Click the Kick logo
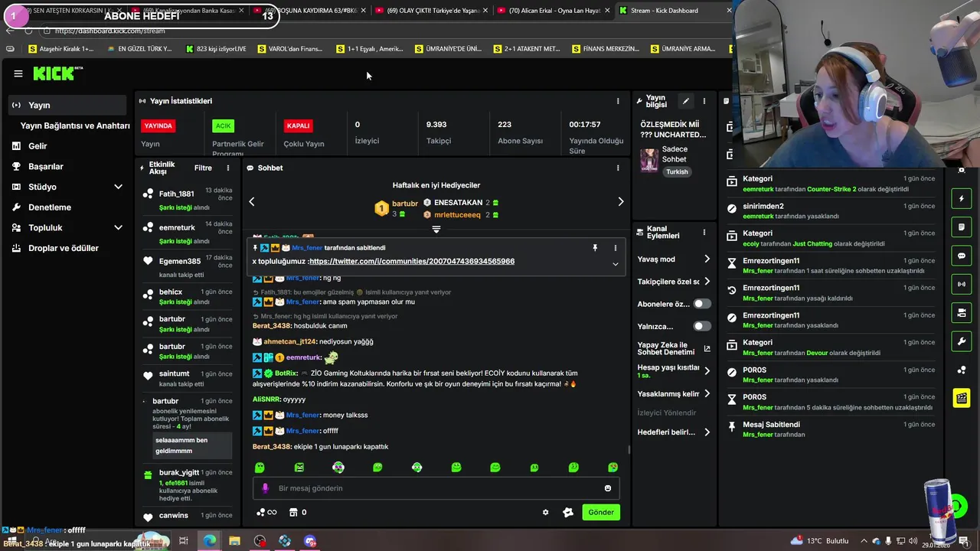Viewport: 980px width, 551px height. coord(57,73)
